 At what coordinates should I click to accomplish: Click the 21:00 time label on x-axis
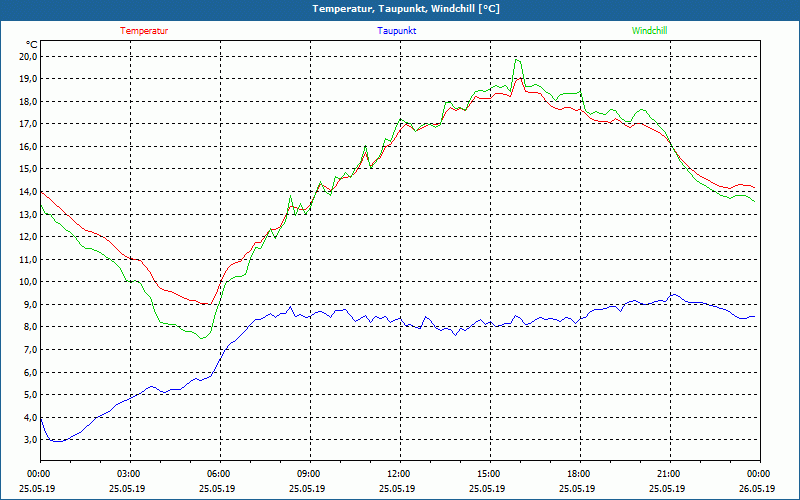click(670, 474)
